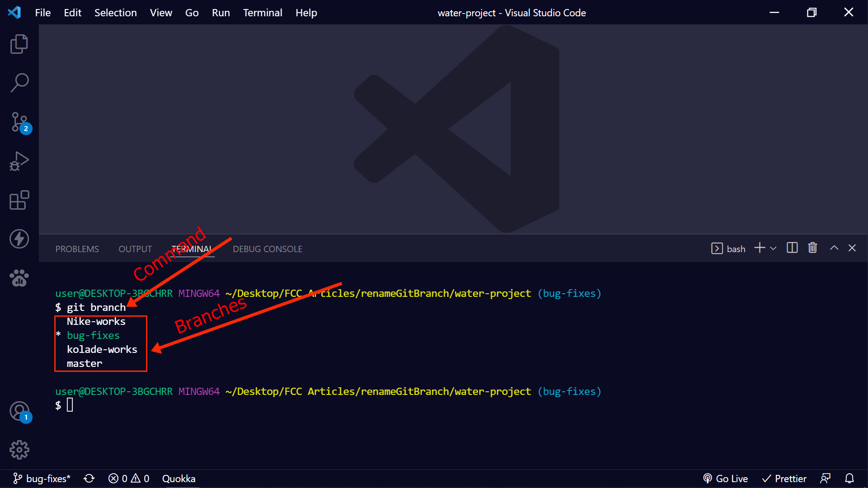Image resolution: width=868 pixels, height=488 pixels.
Task: Kill terminal with the trash icon
Action: (812, 248)
